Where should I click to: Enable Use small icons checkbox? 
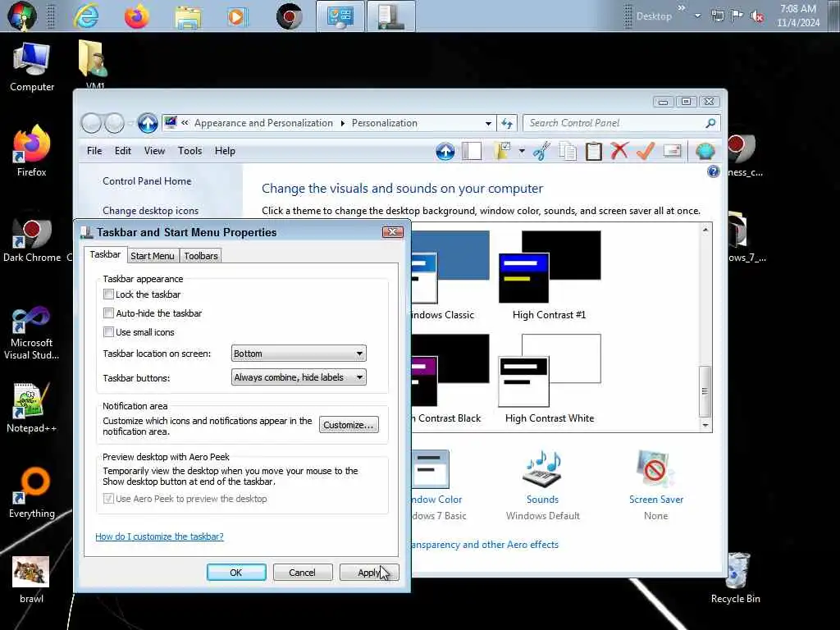108,332
